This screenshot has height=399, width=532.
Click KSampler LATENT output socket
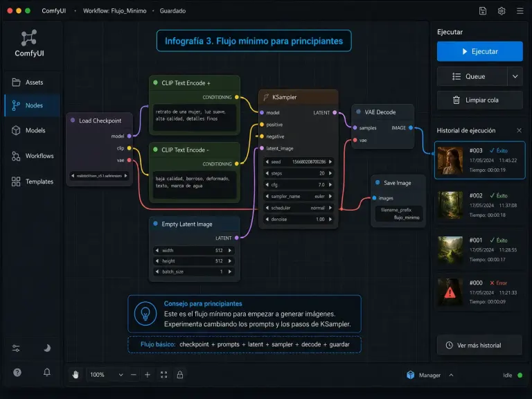click(x=335, y=113)
